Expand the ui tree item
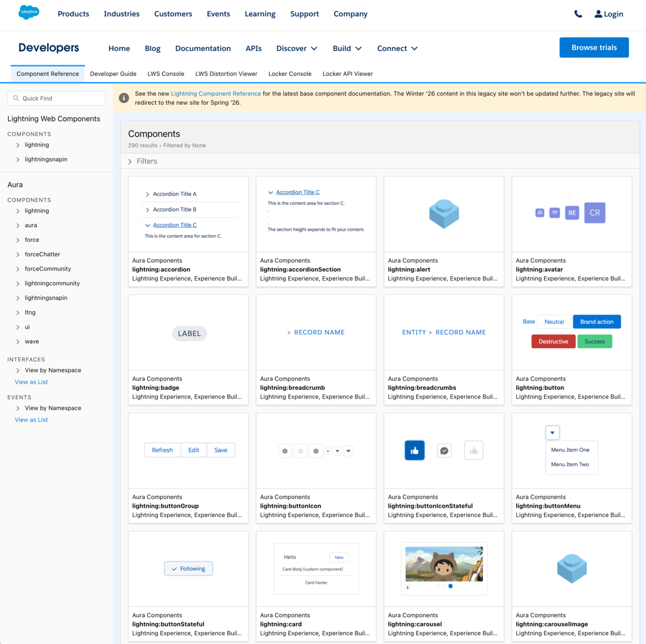 coord(18,327)
